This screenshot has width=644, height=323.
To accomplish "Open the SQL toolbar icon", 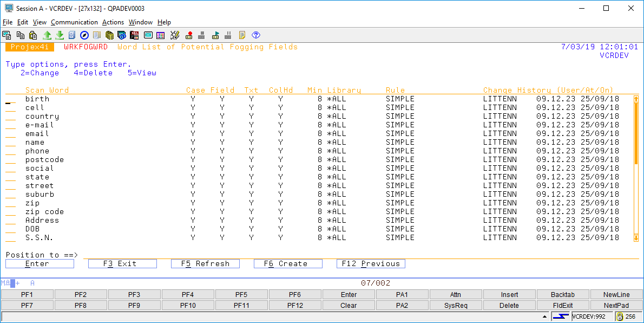I will point(134,35).
